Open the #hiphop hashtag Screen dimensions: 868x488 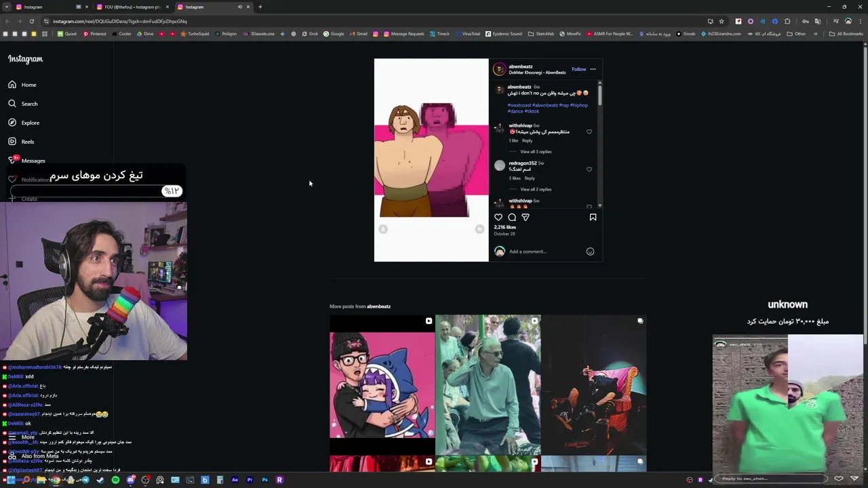[x=578, y=105]
